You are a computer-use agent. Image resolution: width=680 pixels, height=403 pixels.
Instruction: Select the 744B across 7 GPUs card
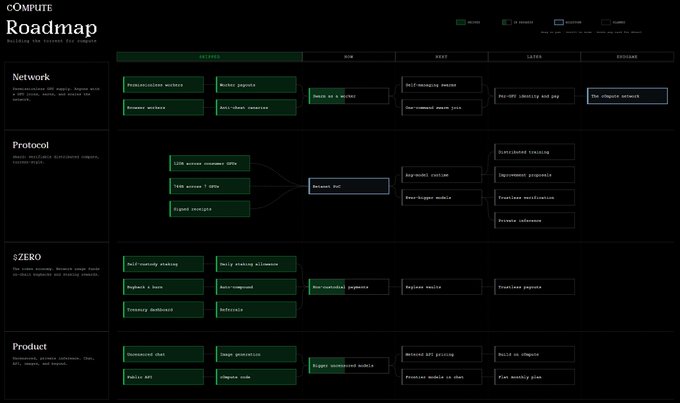[210, 186]
